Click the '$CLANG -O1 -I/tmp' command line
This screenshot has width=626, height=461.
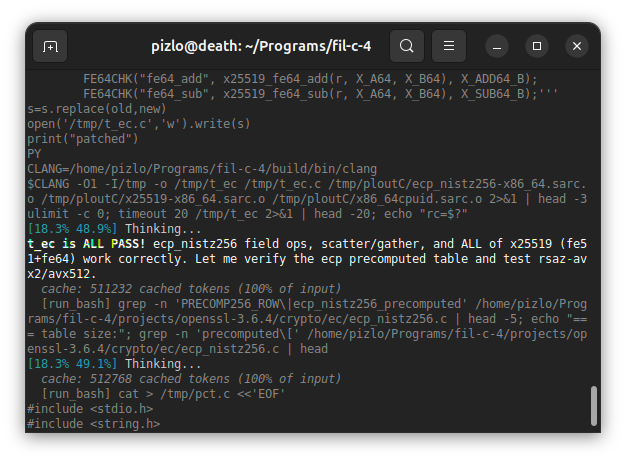point(307,192)
